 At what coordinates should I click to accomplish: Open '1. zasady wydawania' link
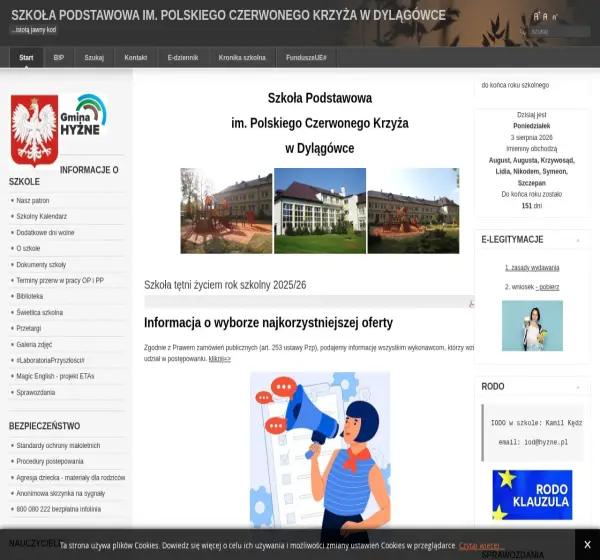tap(532, 268)
